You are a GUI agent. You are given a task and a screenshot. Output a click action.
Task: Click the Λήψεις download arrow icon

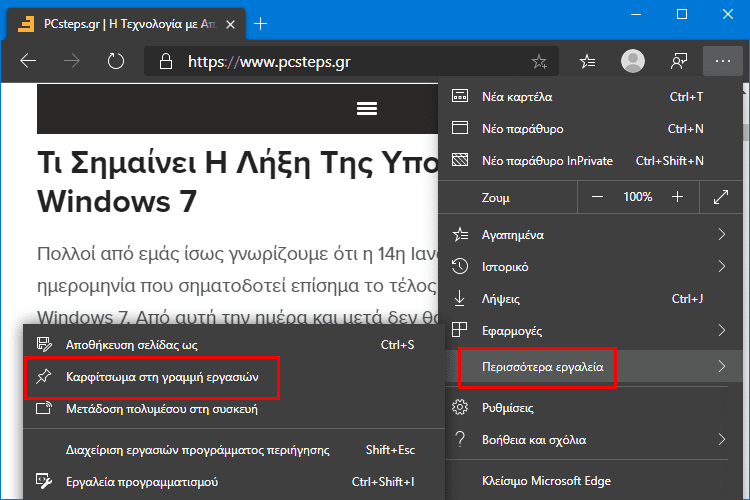459,298
